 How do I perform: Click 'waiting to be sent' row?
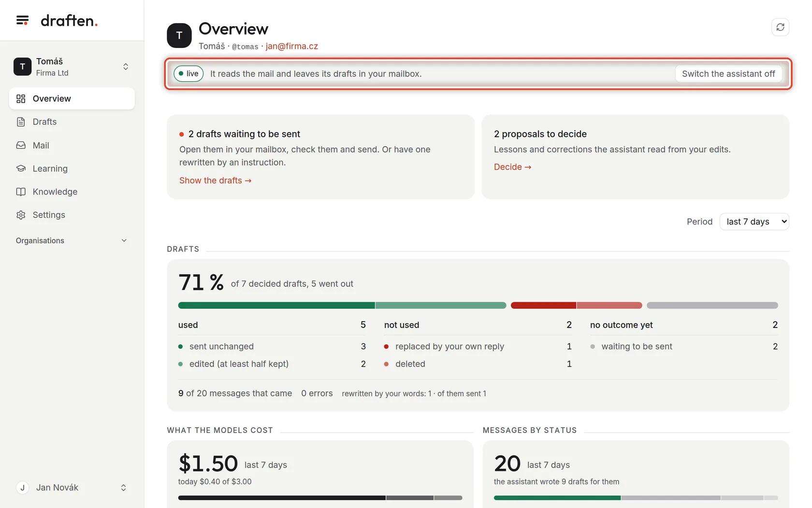coord(684,346)
